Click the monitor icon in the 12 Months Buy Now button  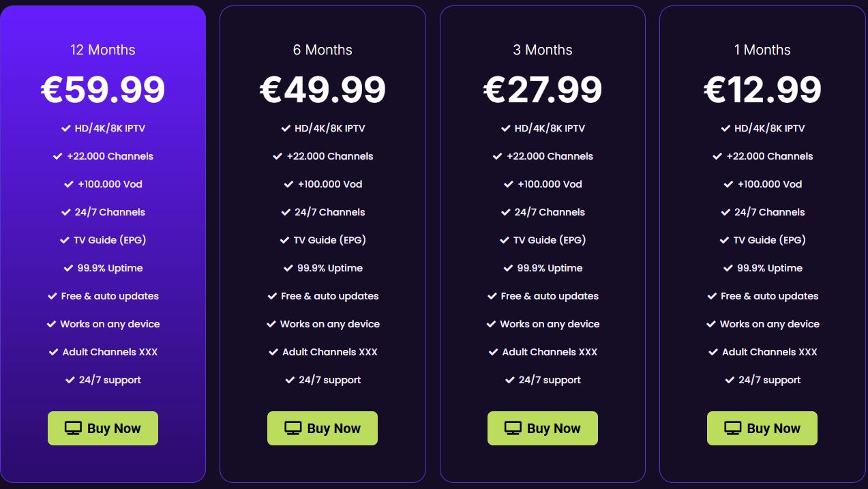pyautogui.click(x=72, y=428)
